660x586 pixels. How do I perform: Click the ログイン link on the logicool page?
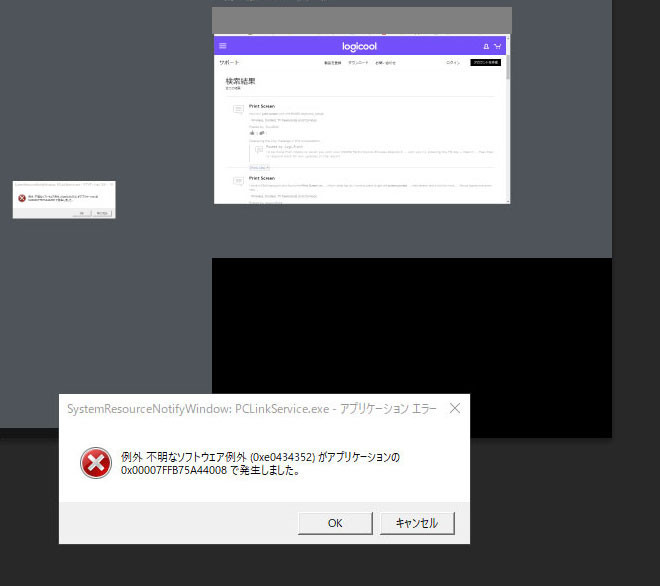[x=453, y=62]
